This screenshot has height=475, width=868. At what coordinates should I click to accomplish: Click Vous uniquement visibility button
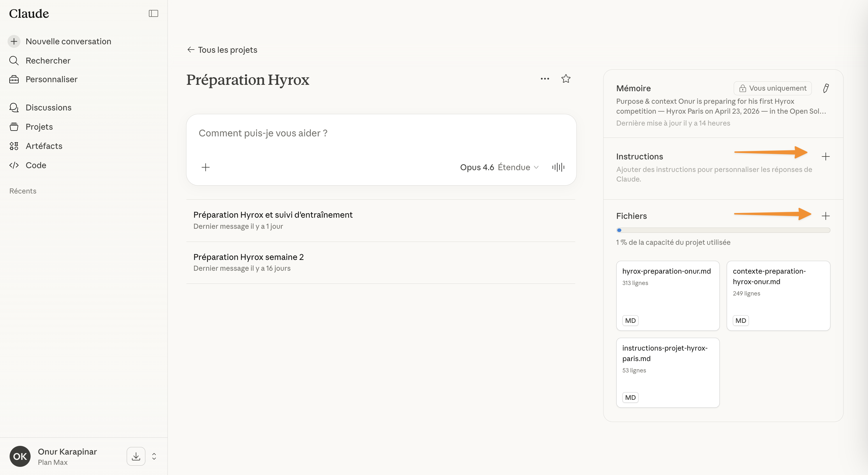pyautogui.click(x=772, y=88)
